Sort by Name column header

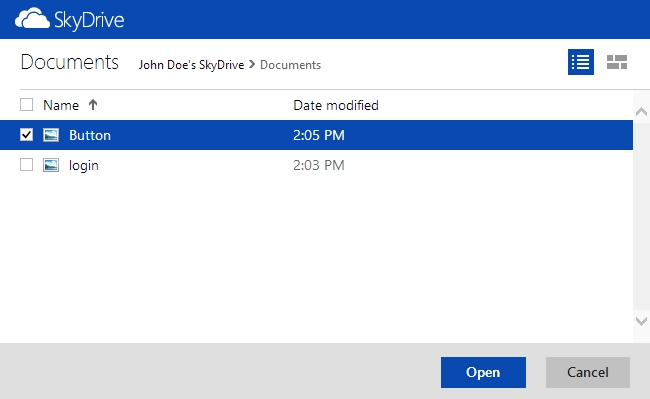tap(61, 105)
